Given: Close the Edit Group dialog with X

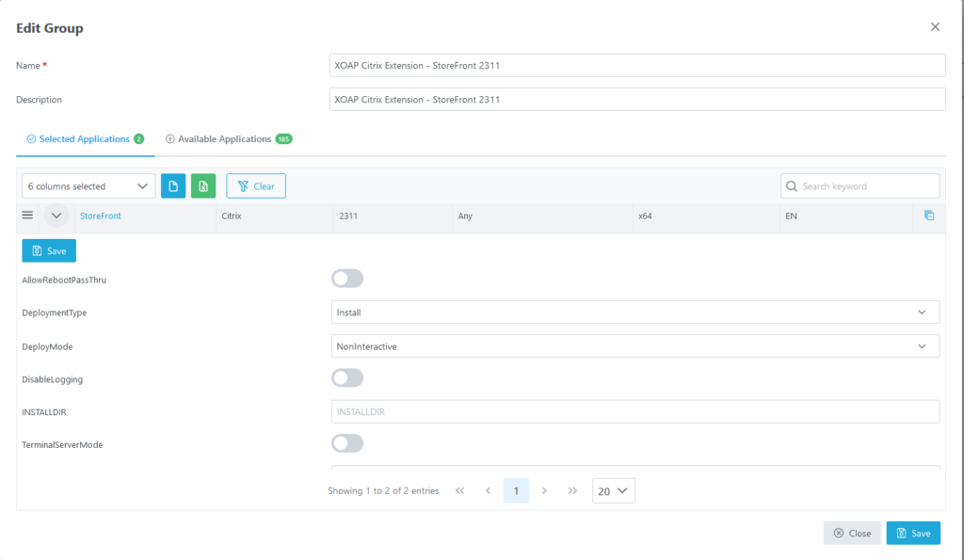Looking at the screenshot, I should click(x=935, y=27).
